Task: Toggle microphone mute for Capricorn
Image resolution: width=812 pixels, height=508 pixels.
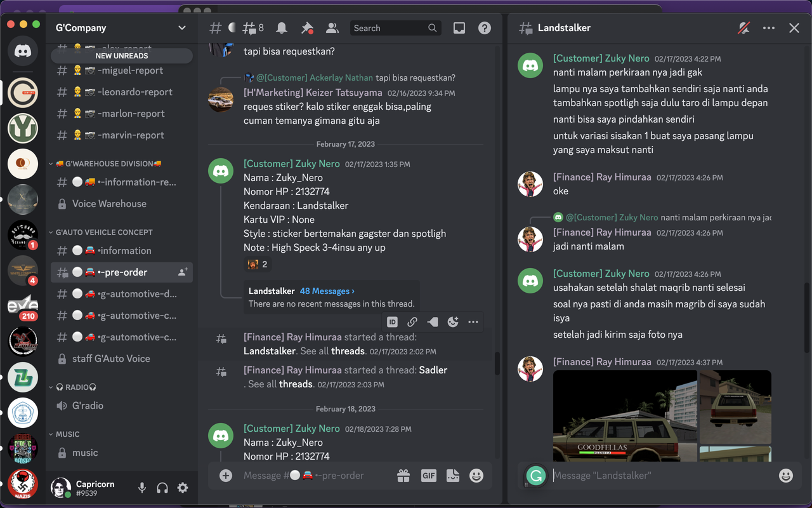Action: click(x=142, y=488)
